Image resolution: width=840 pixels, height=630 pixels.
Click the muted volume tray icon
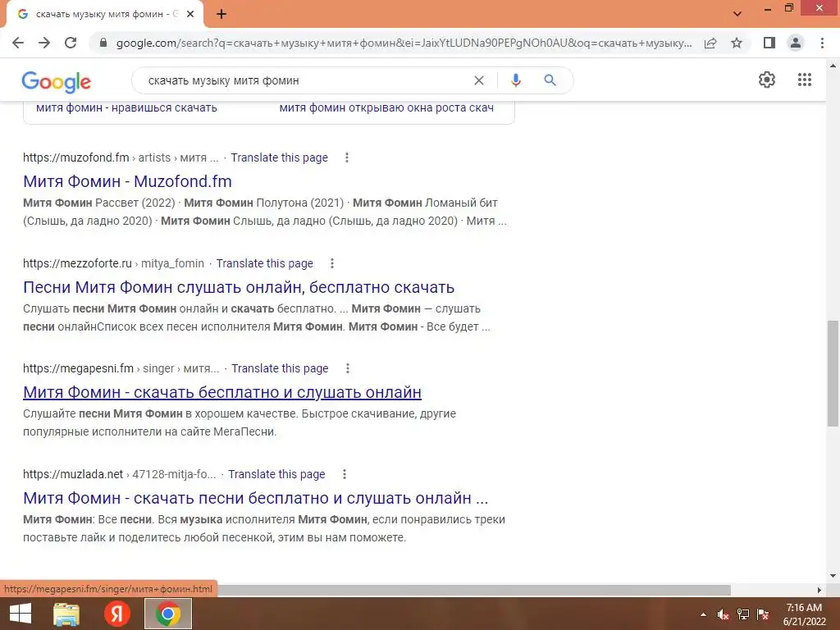724,614
